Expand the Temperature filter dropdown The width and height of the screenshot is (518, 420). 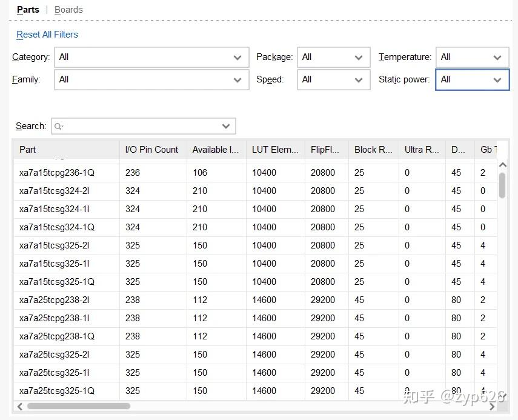tap(473, 57)
